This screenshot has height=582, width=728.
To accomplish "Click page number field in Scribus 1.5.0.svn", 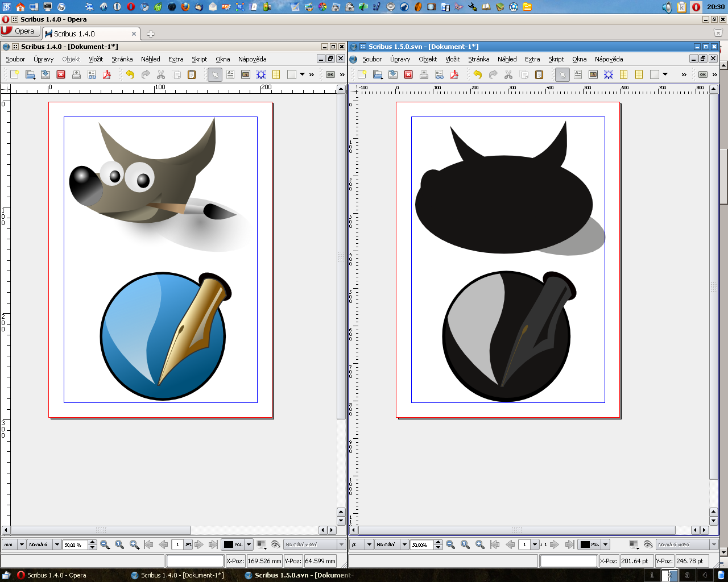I will pos(525,544).
